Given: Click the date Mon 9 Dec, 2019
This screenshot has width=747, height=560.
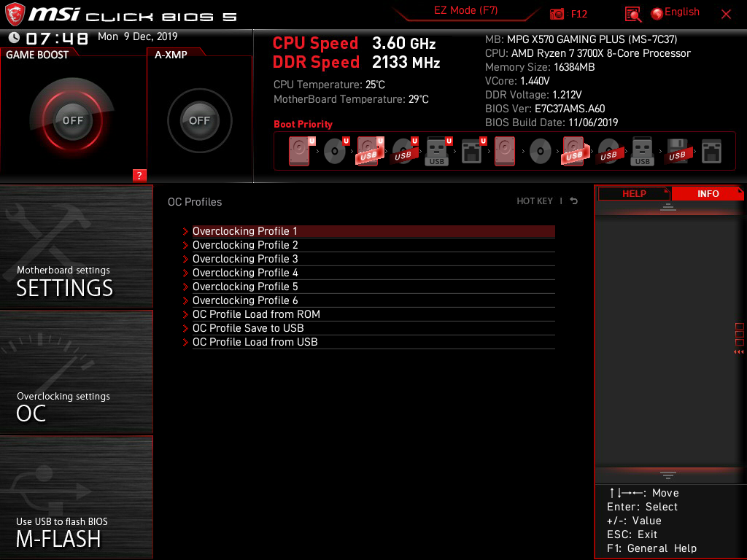Looking at the screenshot, I should point(138,36).
